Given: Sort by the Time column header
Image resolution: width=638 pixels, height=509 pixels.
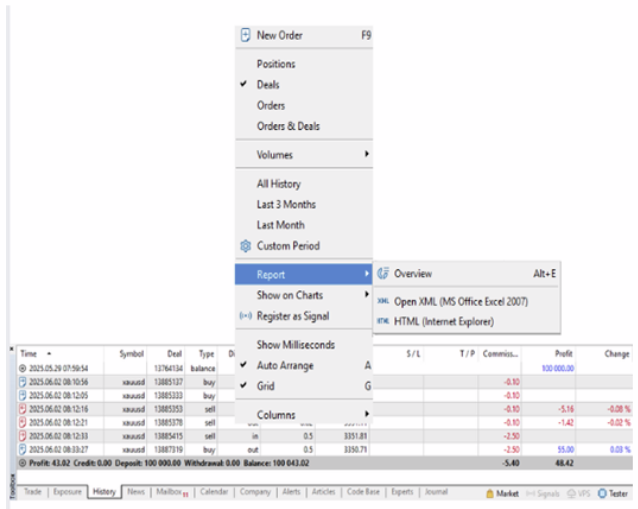Looking at the screenshot, I should coord(32,354).
